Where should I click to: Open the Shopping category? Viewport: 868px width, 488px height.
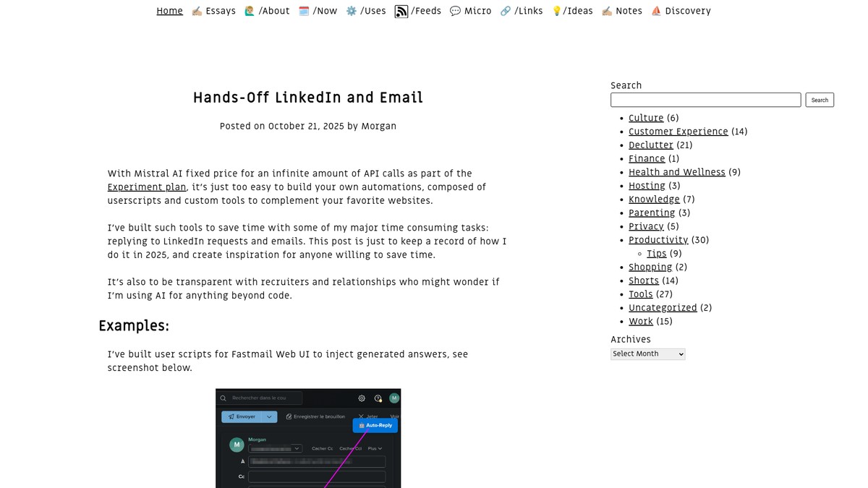tap(650, 267)
